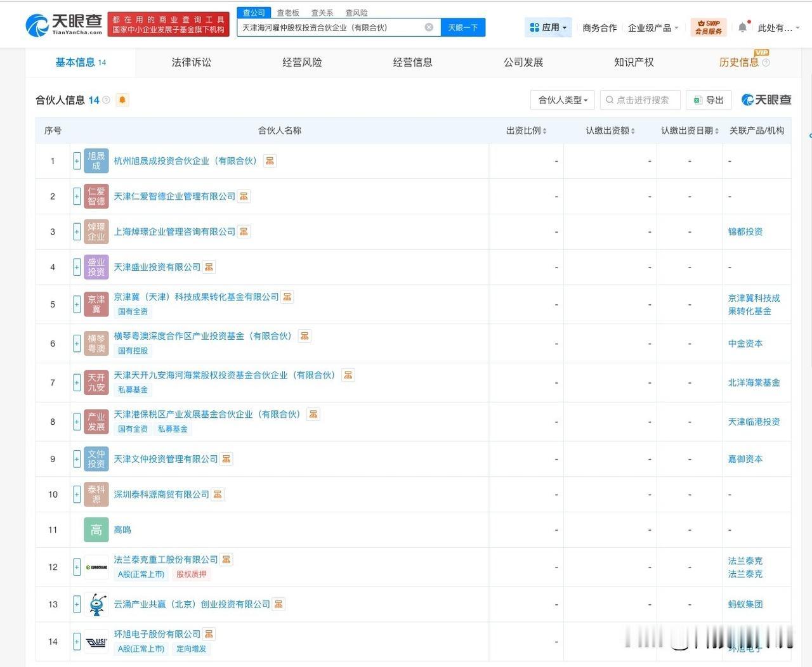The image size is (812, 667).
Task: Expand row 3 上海焯璟 plus toggle
Action: 77,232
